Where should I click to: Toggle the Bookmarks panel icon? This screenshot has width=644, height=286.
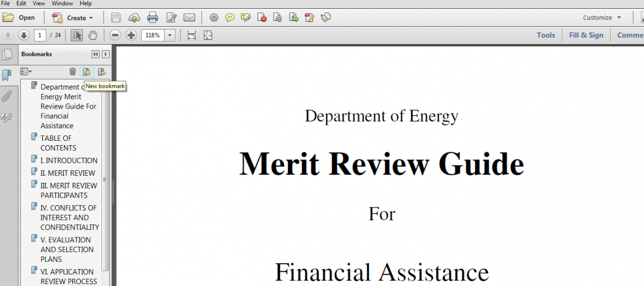coord(7,75)
